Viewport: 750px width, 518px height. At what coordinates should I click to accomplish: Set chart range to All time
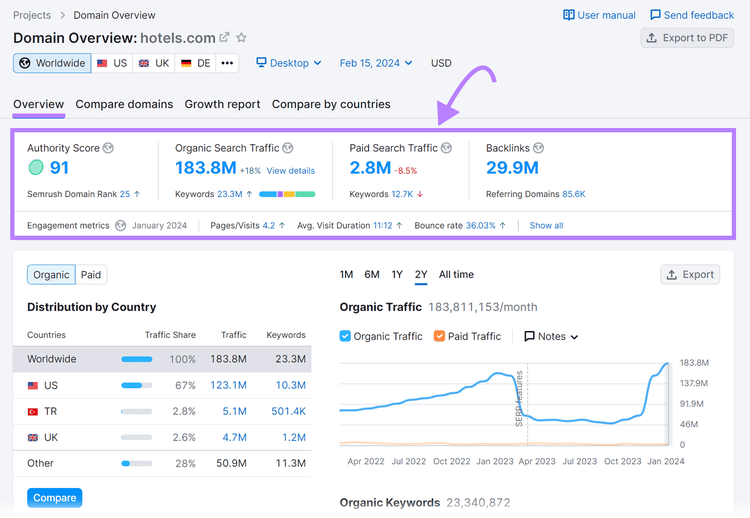[x=456, y=275]
